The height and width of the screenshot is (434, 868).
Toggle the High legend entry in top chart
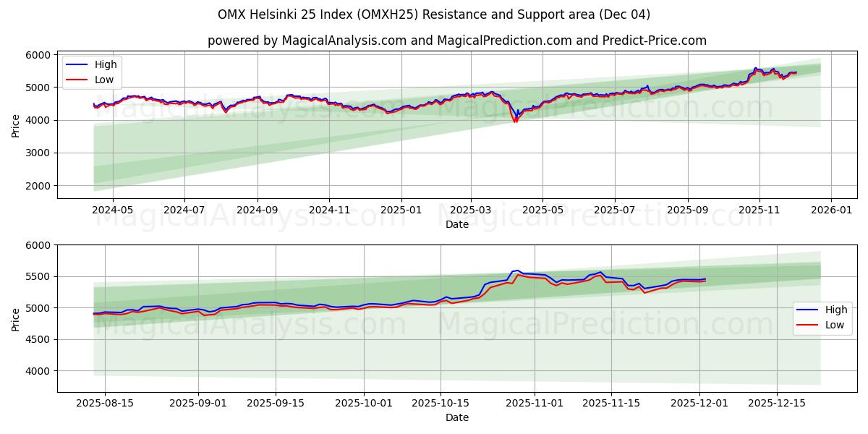click(x=105, y=64)
